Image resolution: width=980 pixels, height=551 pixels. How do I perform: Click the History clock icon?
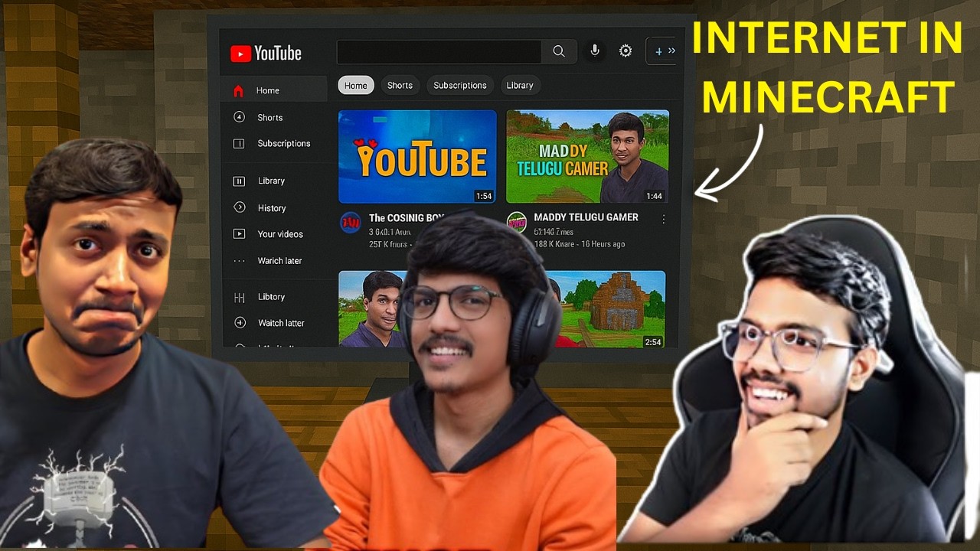point(239,207)
